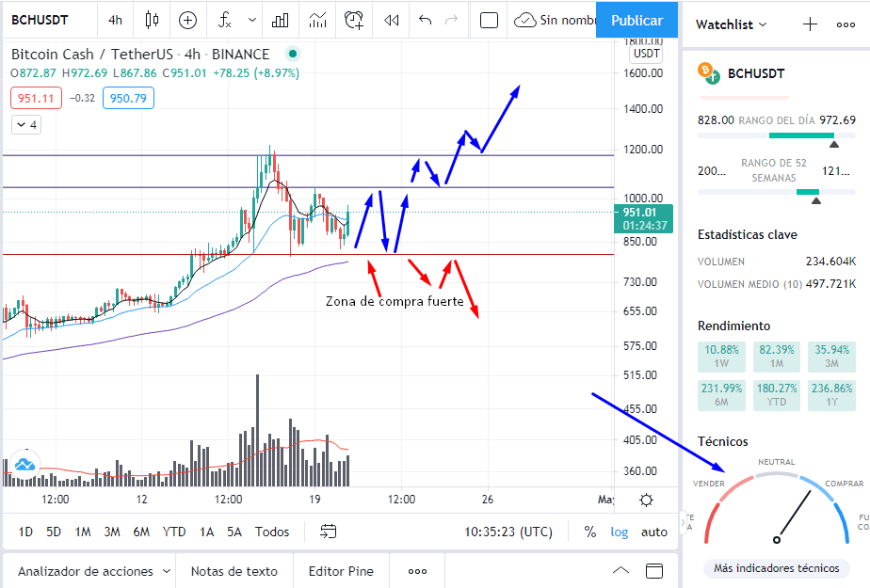Add a symbol to compare with plus icon
The width and height of the screenshot is (870, 588).
point(187,21)
